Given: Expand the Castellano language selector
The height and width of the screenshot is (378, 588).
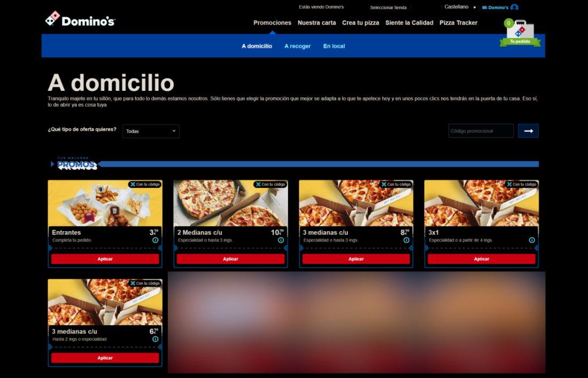Looking at the screenshot, I should (460, 7).
